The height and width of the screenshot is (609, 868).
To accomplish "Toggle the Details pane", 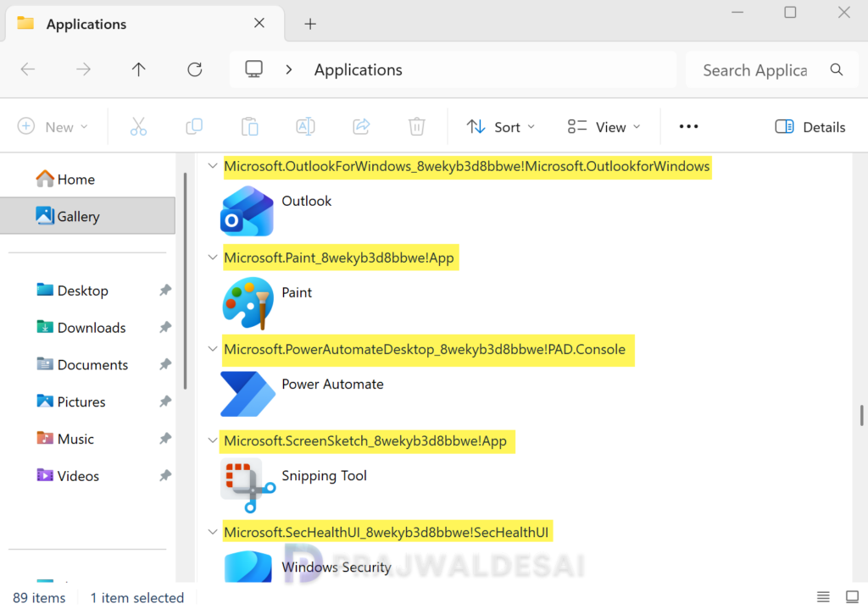I will (x=810, y=127).
